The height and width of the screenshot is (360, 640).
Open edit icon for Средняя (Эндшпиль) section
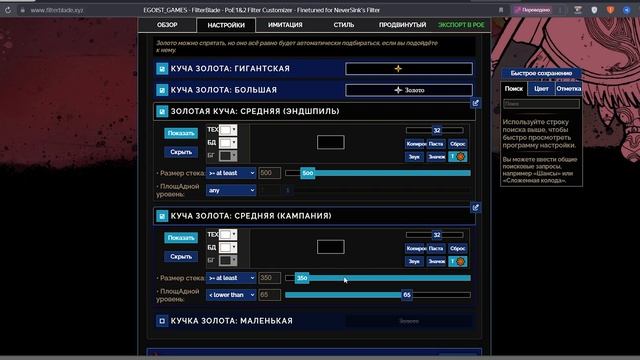point(476,103)
